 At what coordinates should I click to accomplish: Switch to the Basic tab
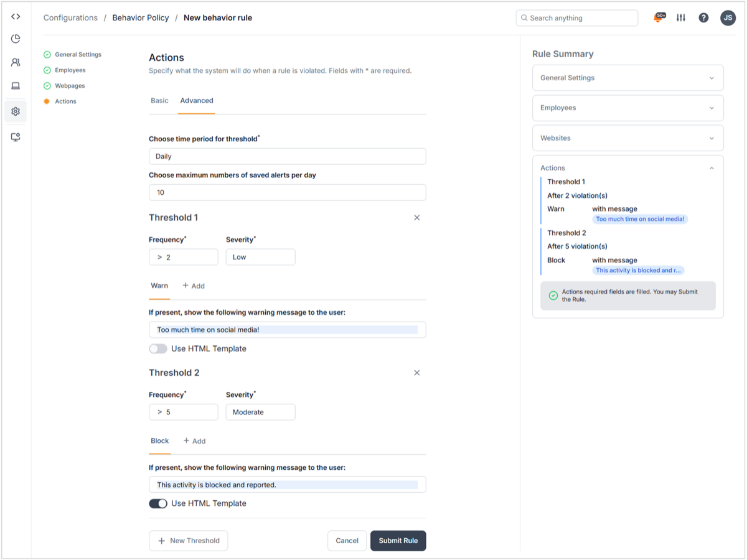tap(159, 101)
